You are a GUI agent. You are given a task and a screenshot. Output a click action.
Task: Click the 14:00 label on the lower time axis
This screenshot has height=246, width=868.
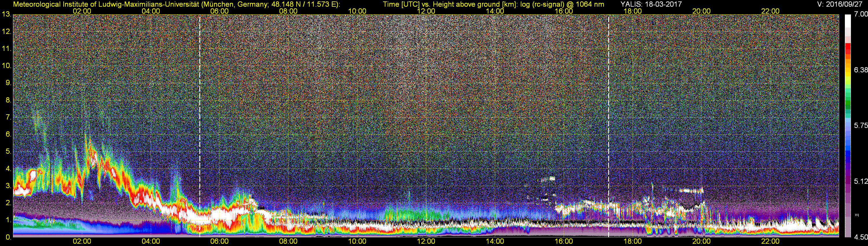[495, 241]
